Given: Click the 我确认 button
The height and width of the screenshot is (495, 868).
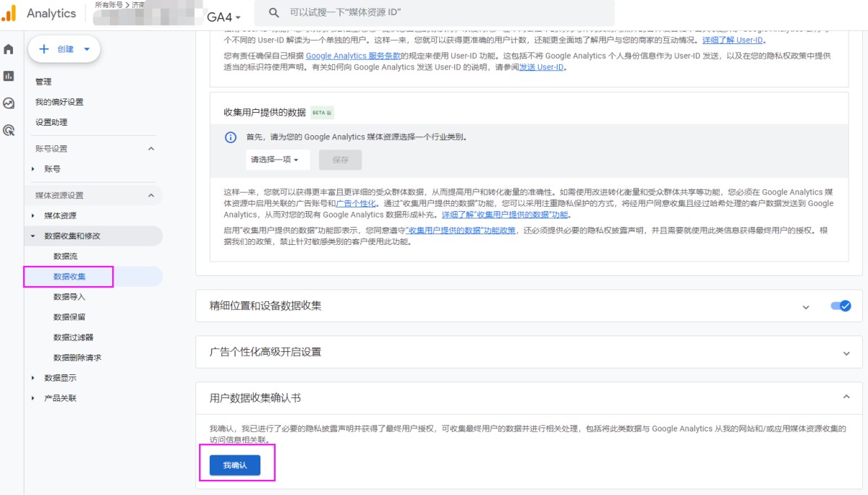Looking at the screenshot, I should 235,465.
